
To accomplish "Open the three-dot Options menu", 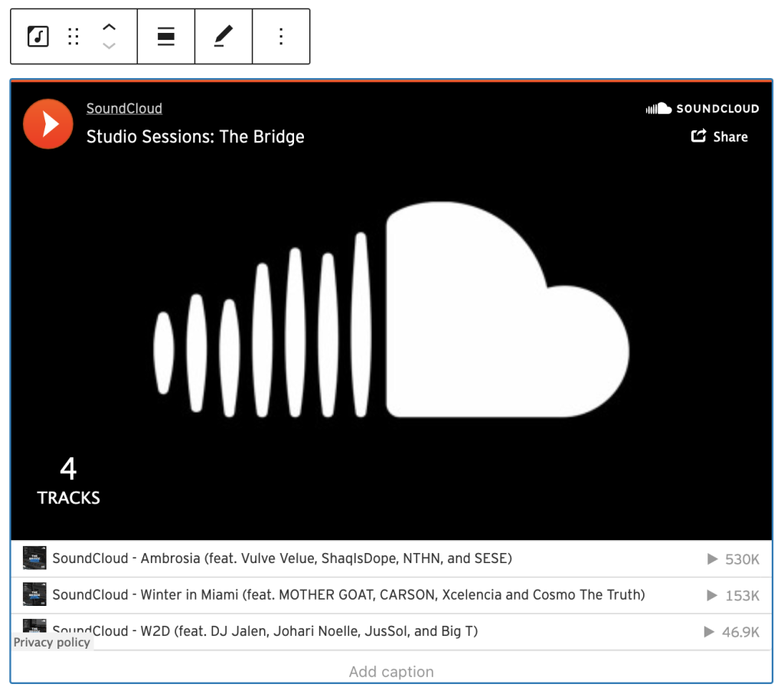I will click(280, 36).
